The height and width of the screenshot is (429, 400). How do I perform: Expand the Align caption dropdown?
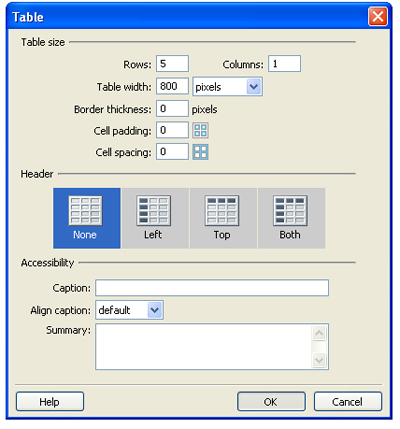pyautogui.click(x=129, y=310)
